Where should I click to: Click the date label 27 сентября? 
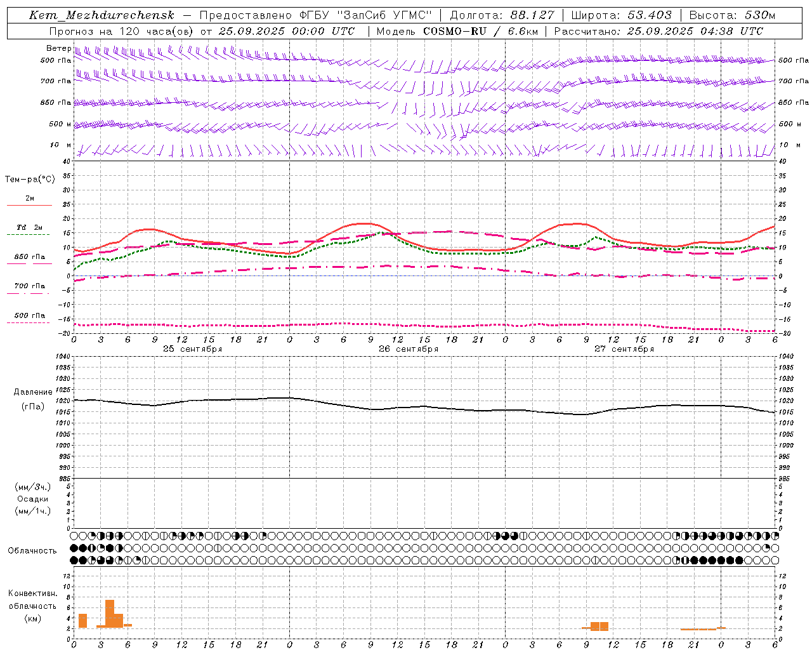point(624,349)
